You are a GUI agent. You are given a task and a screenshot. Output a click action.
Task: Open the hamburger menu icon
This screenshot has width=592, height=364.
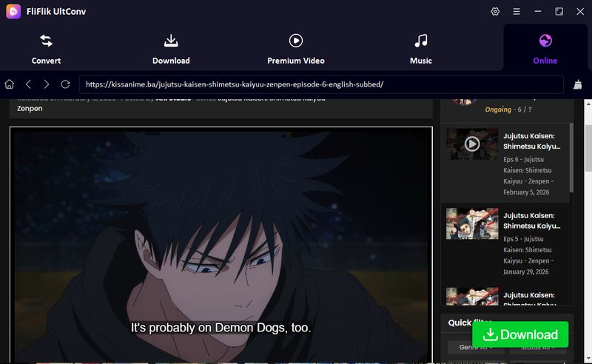tap(517, 11)
